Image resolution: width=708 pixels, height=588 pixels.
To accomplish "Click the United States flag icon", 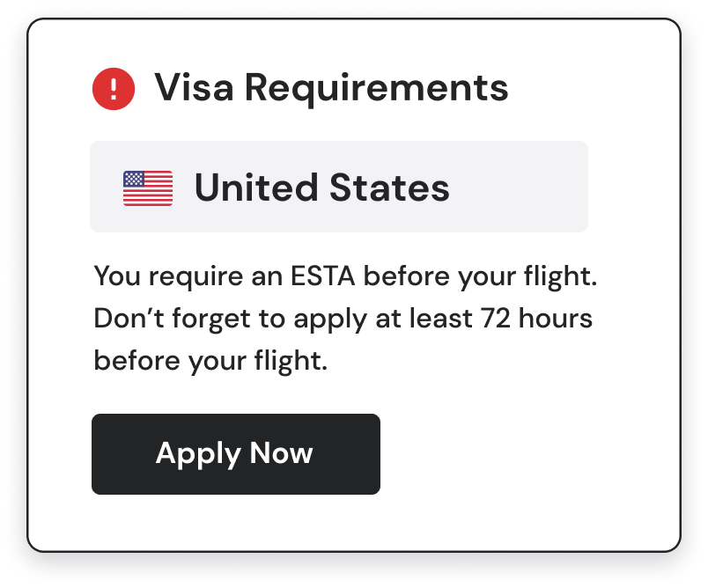I will pyautogui.click(x=148, y=188).
